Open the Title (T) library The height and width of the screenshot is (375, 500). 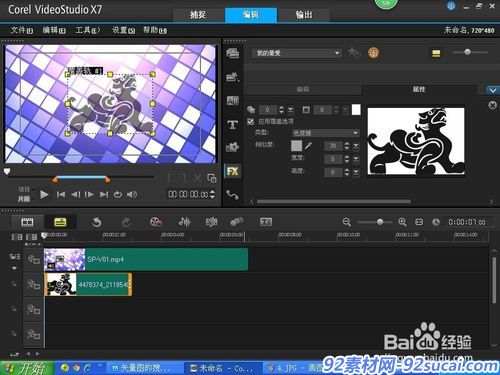[233, 125]
